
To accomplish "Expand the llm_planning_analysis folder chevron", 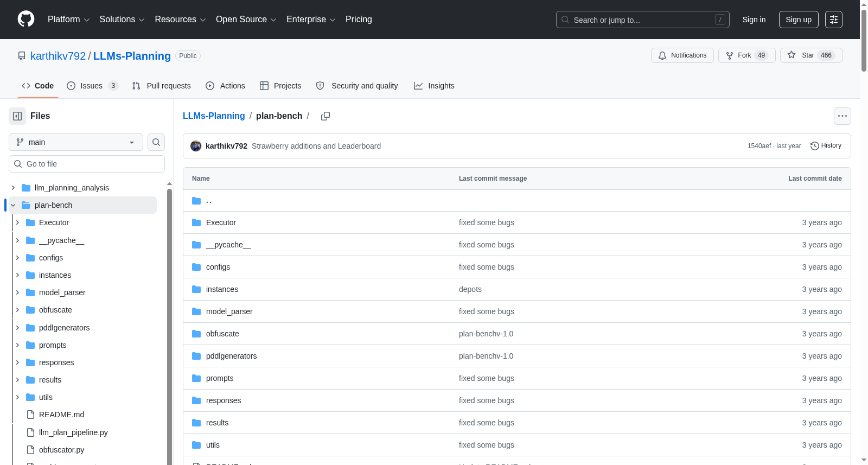I will pos(13,188).
